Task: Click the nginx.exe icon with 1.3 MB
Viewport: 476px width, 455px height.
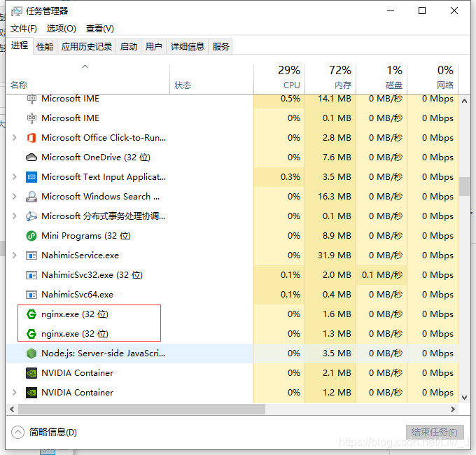Action: pos(31,334)
